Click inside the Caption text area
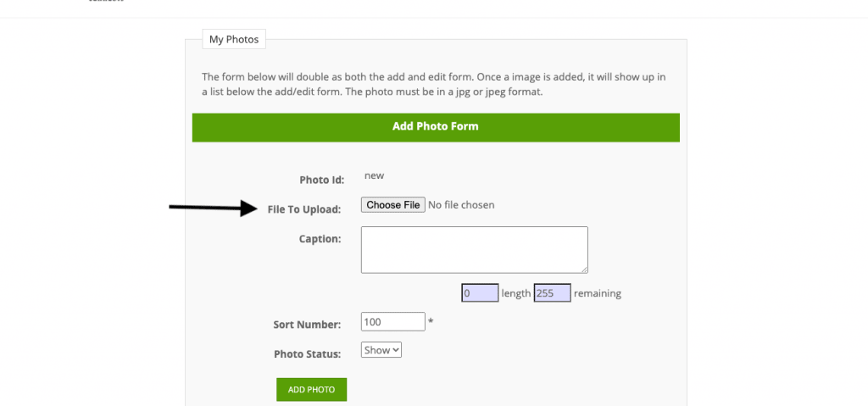The image size is (868, 406). coord(475,250)
